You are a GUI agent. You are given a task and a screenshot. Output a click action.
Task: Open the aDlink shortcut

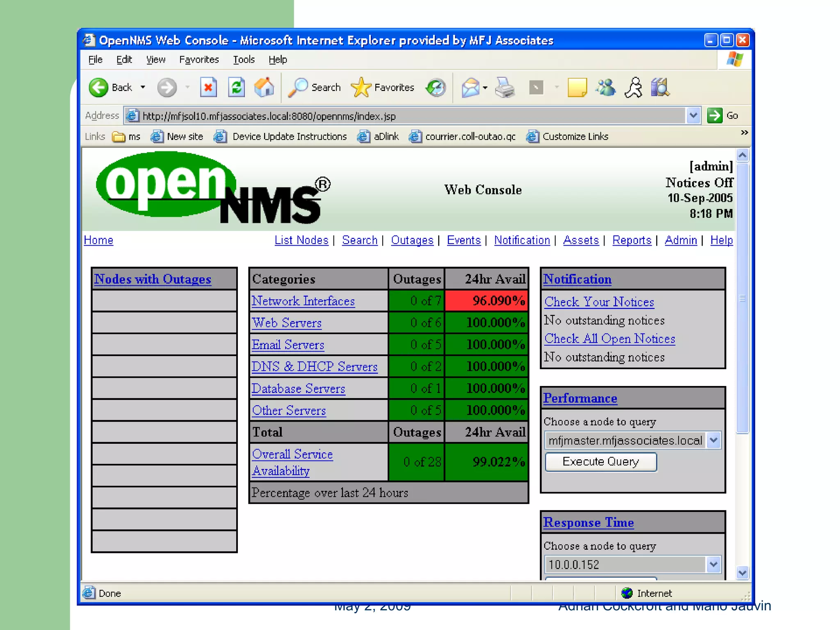[378, 137]
